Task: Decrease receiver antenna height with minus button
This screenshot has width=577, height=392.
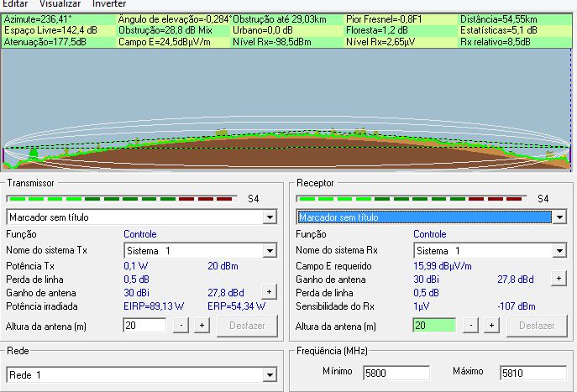Action: pyautogui.click(x=473, y=326)
